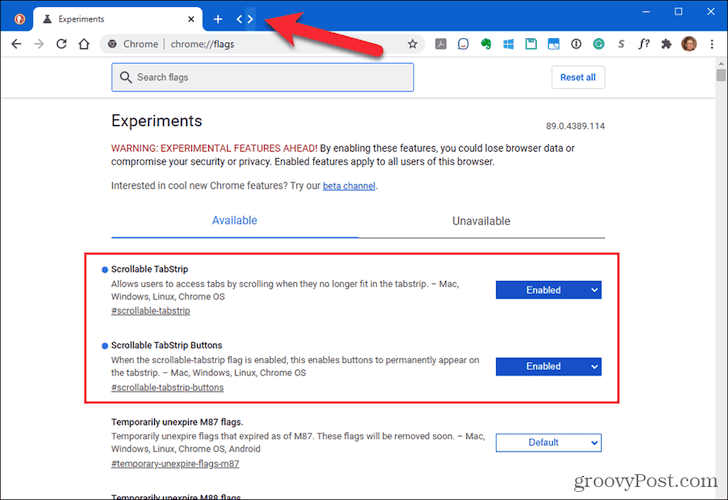Viewport: 728px width, 500px height.
Task: Open the green Grammarly extension
Action: (x=598, y=44)
